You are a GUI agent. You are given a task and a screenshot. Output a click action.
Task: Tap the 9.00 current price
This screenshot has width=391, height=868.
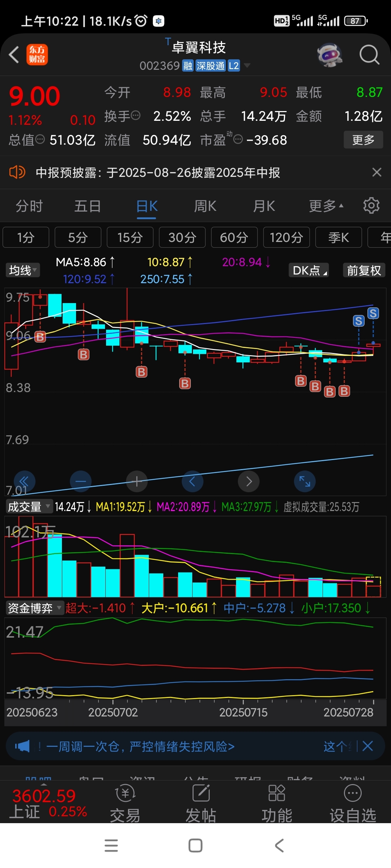[34, 96]
